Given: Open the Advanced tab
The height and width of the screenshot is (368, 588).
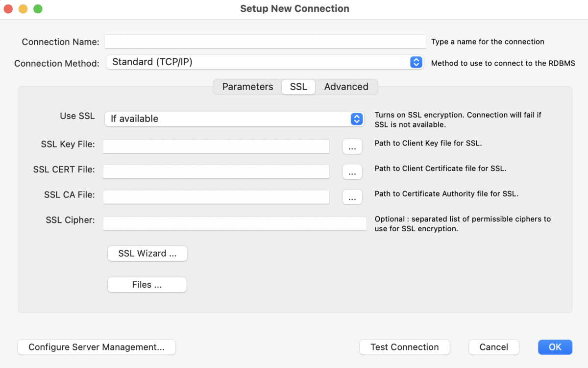Looking at the screenshot, I should click(346, 87).
